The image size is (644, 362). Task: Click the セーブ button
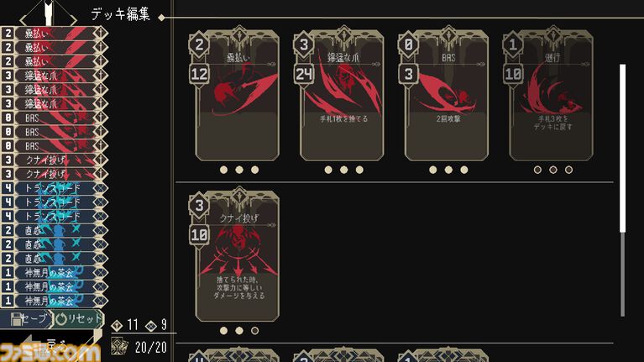27,319
